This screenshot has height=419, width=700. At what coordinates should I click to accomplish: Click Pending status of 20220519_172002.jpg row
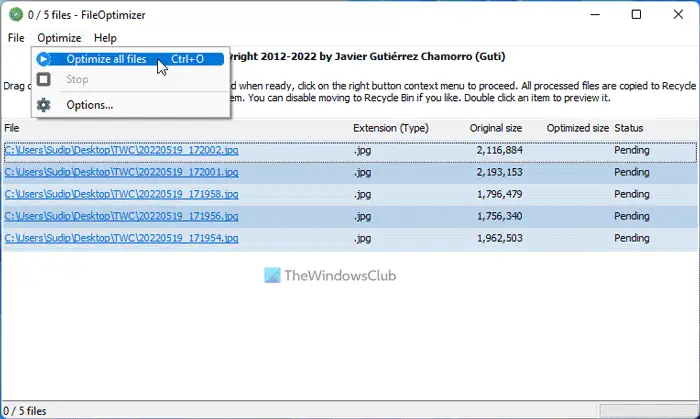pos(632,150)
